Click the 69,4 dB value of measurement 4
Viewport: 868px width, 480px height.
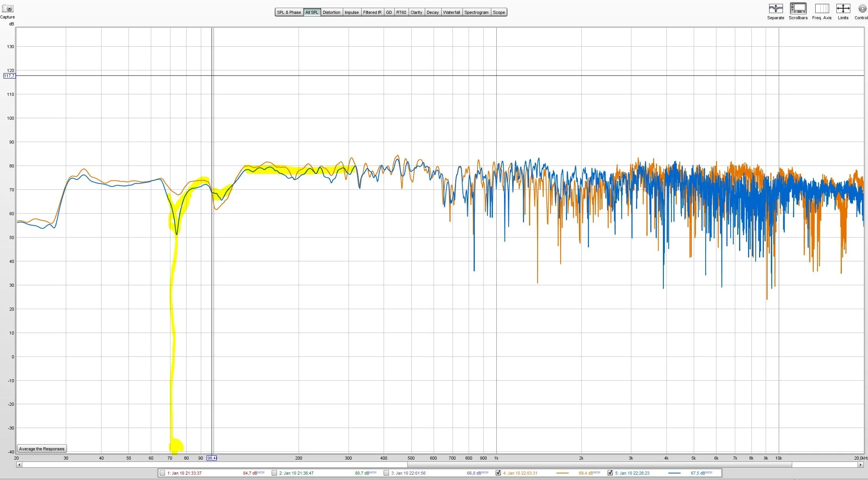tap(586, 473)
